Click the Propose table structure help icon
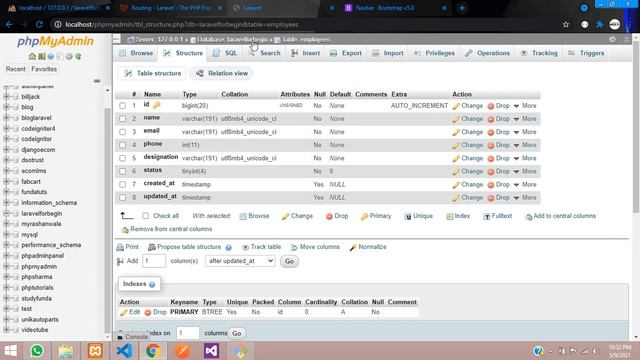Viewport: 640px width, 360px height. (x=229, y=247)
